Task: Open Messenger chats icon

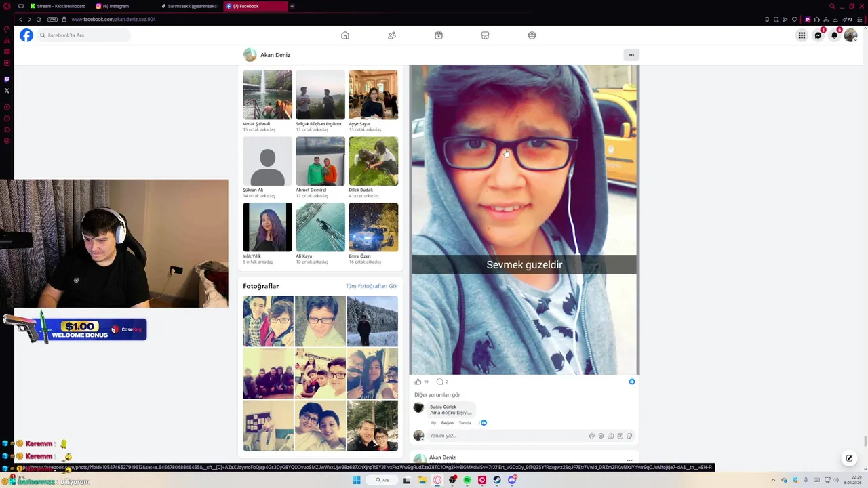Action: [818, 35]
